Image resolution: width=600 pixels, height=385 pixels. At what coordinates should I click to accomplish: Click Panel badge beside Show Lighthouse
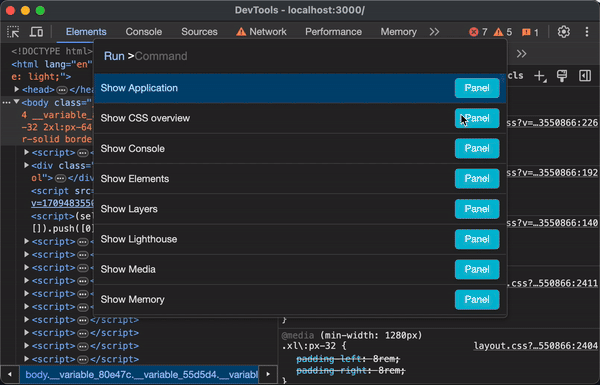click(x=477, y=239)
